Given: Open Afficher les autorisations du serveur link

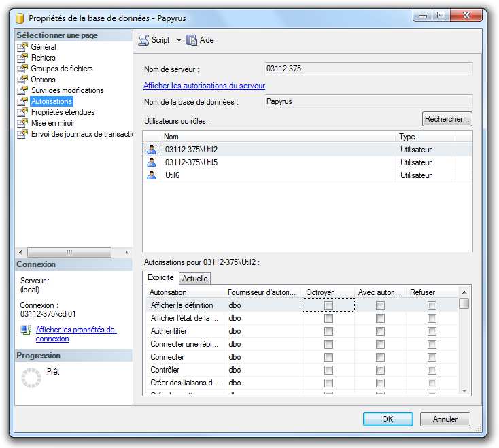Looking at the screenshot, I should tap(204, 86).
